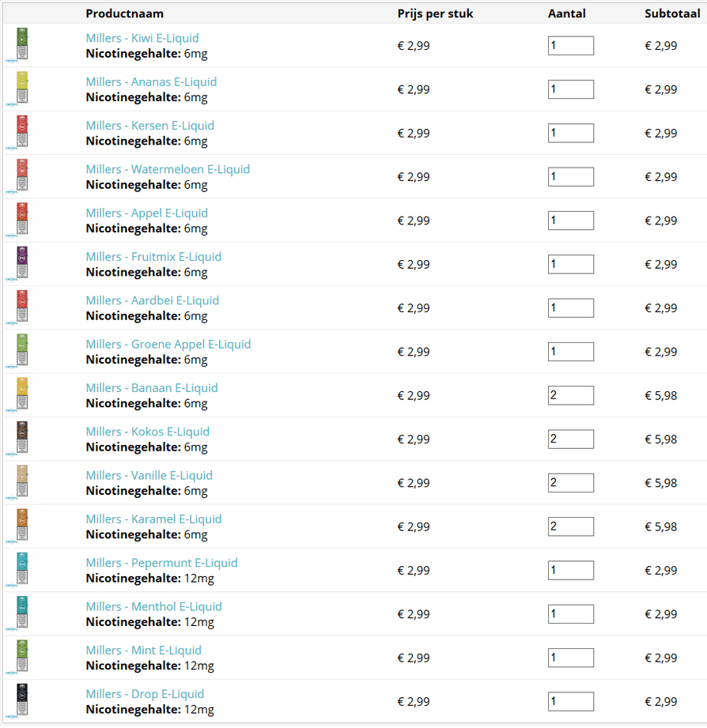Click the Aantal input for Drop E-Liquid
This screenshot has height=728, width=707.
[570, 701]
